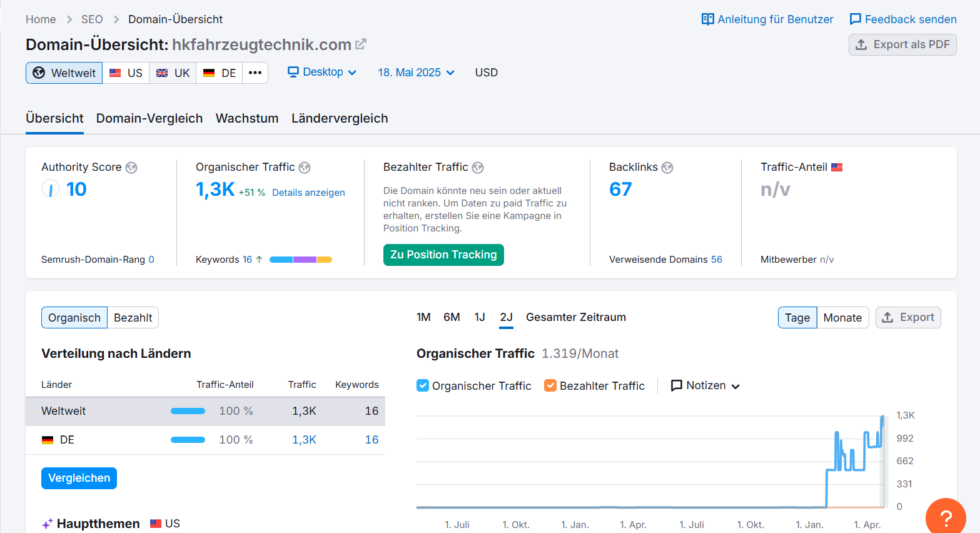Switch to Organisch view
This screenshot has height=533, width=980.
click(x=74, y=318)
